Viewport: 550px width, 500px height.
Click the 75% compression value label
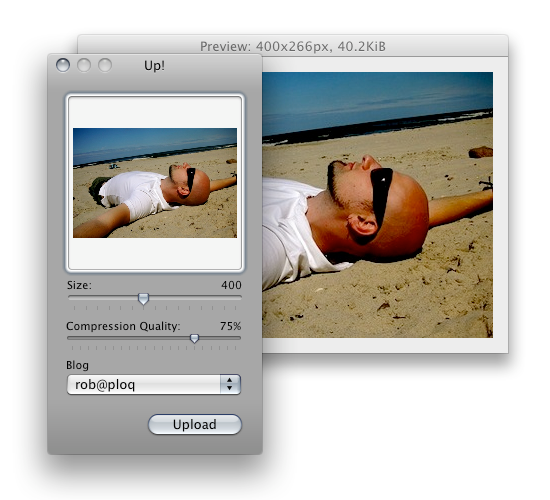pyautogui.click(x=230, y=326)
